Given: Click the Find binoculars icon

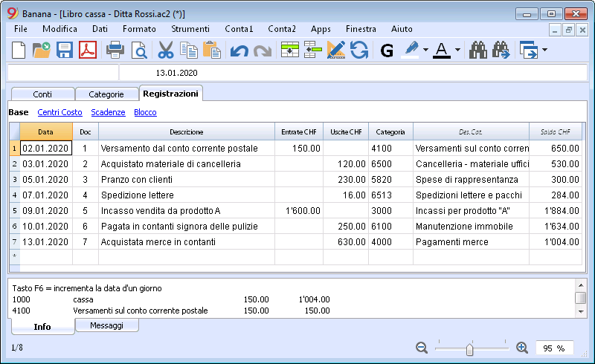Looking at the screenshot, I should coord(477,50).
